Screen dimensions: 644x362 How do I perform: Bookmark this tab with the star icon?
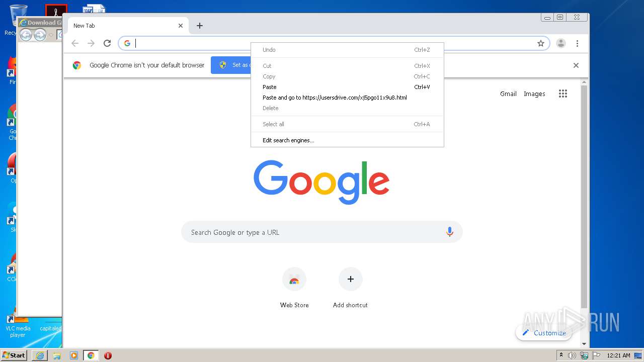point(541,43)
